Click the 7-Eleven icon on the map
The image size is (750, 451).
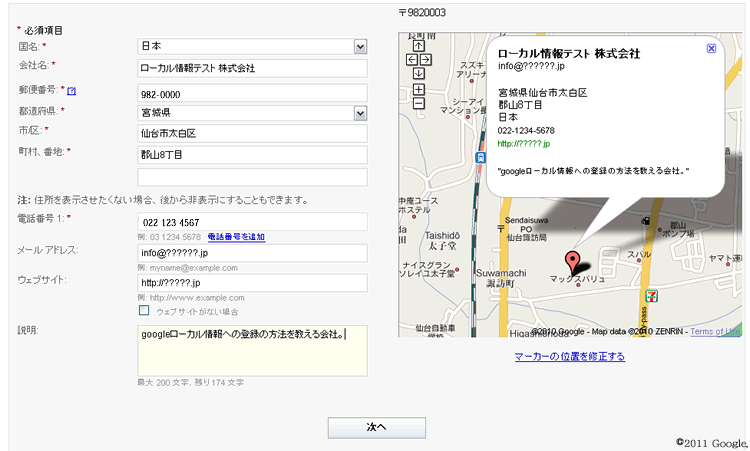[651, 296]
